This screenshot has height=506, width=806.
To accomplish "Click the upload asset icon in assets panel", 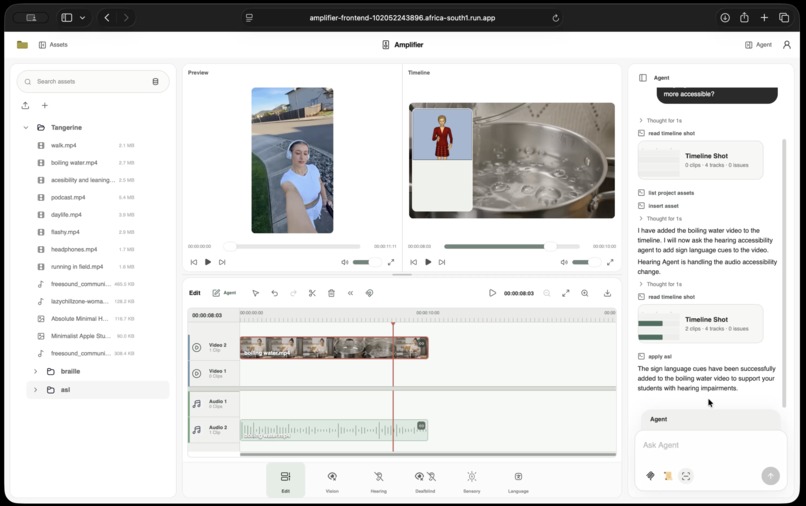I will (25, 105).
